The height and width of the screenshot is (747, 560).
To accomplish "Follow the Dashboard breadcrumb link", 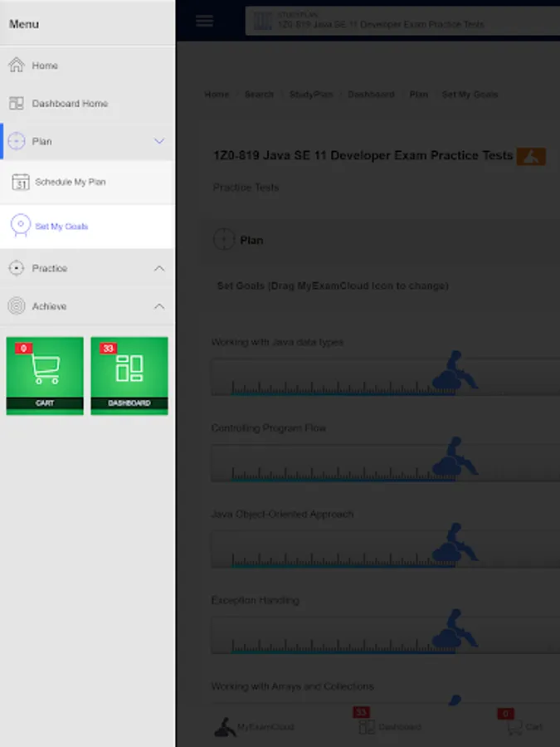I will pyautogui.click(x=371, y=95).
